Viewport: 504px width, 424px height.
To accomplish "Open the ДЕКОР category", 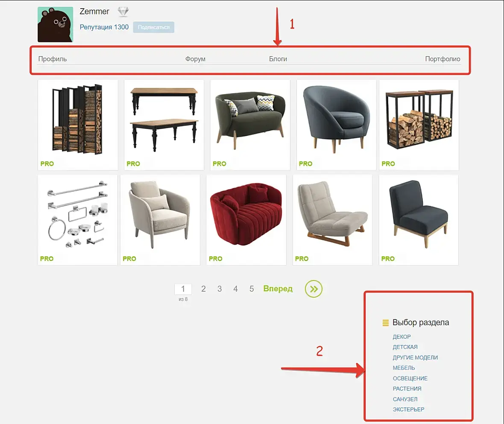I will (x=402, y=336).
